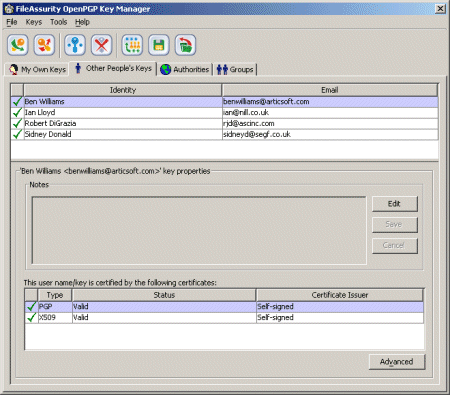
Task: Open the Authorities tab with globe icon
Action: (x=185, y=69)
